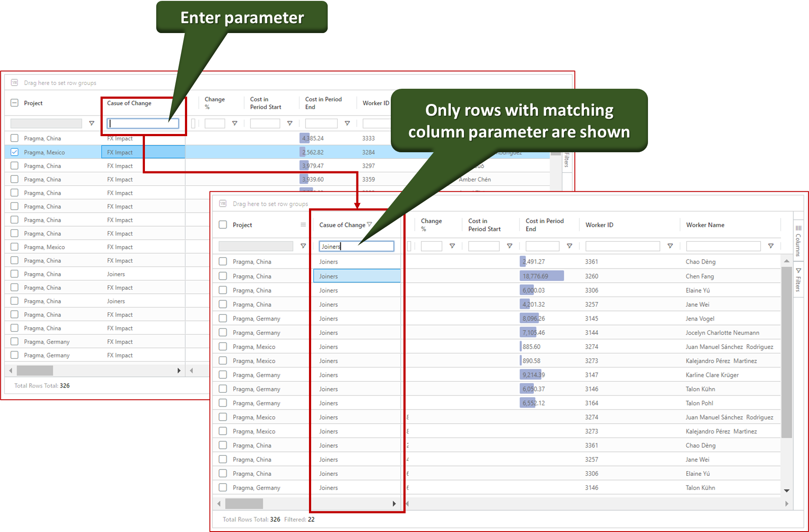Click the right arrow of front grid's left scrollbar
This screenshot has height=532, width=809.
pyautogui.click(x=394, y=504)
